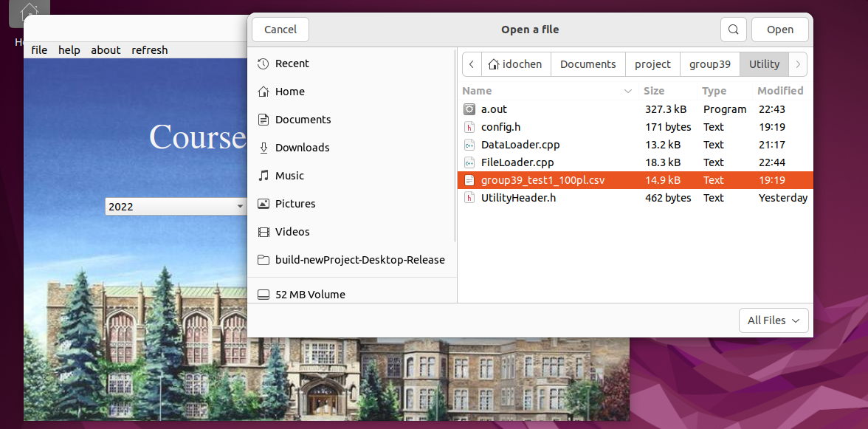Image resolution: width=868 pixels, height=429 pixels.
Task: Click the 327.3 kB size cell
Action: tap(666, 109)
